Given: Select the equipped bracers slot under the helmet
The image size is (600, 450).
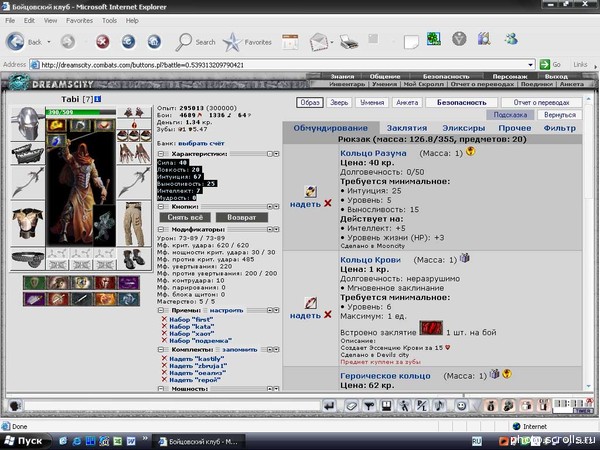Looking at the screenshot, I should (28, 153).
